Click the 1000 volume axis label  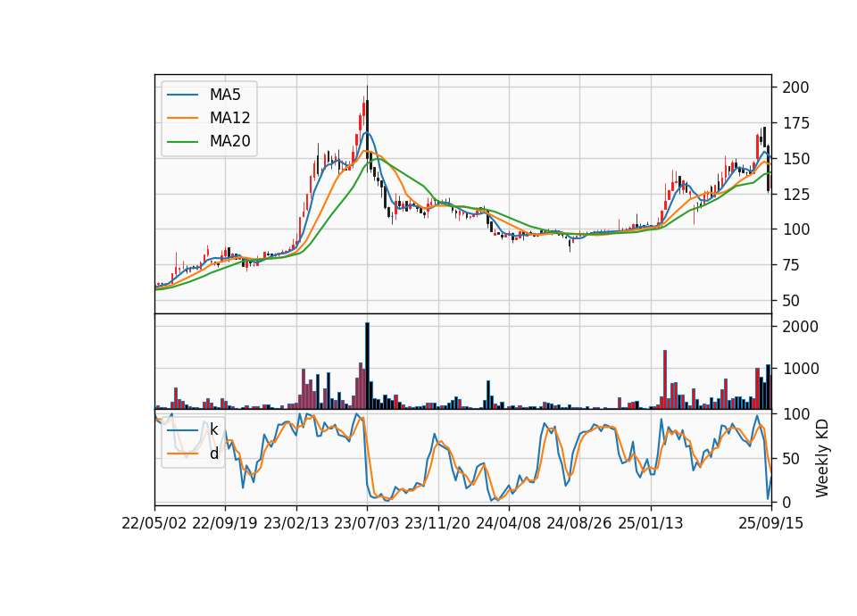pyautogui.click(x=801, y=369)
